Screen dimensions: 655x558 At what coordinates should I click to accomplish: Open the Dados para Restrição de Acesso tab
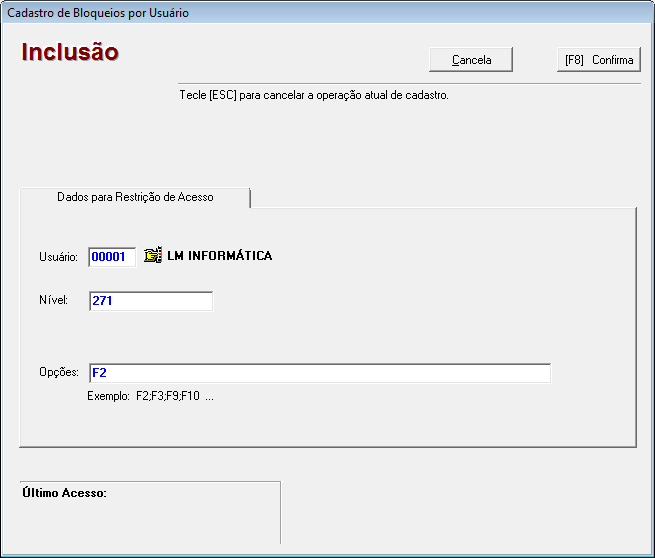135,198
